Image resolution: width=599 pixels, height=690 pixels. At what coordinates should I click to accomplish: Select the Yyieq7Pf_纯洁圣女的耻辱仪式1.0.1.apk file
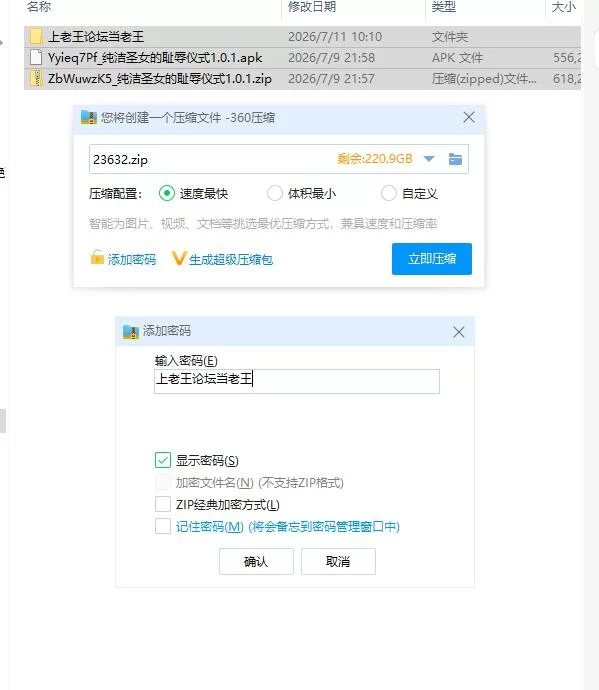[302, 58]
